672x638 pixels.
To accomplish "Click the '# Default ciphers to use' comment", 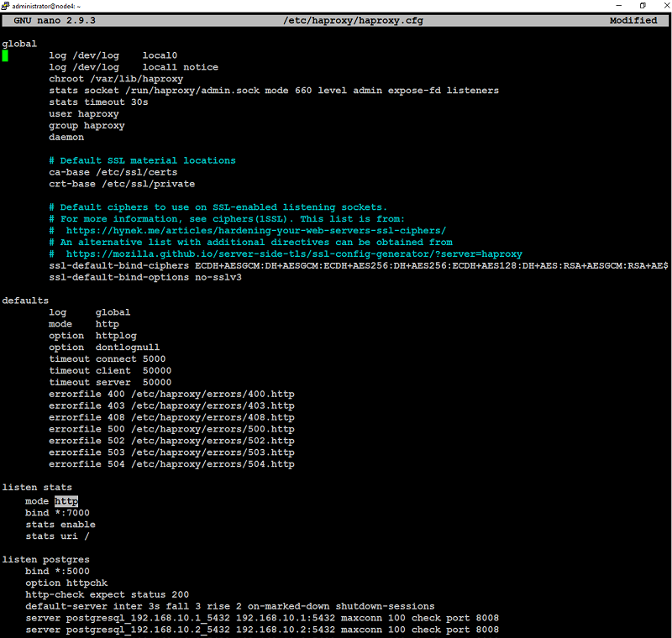I will (218, 207).
